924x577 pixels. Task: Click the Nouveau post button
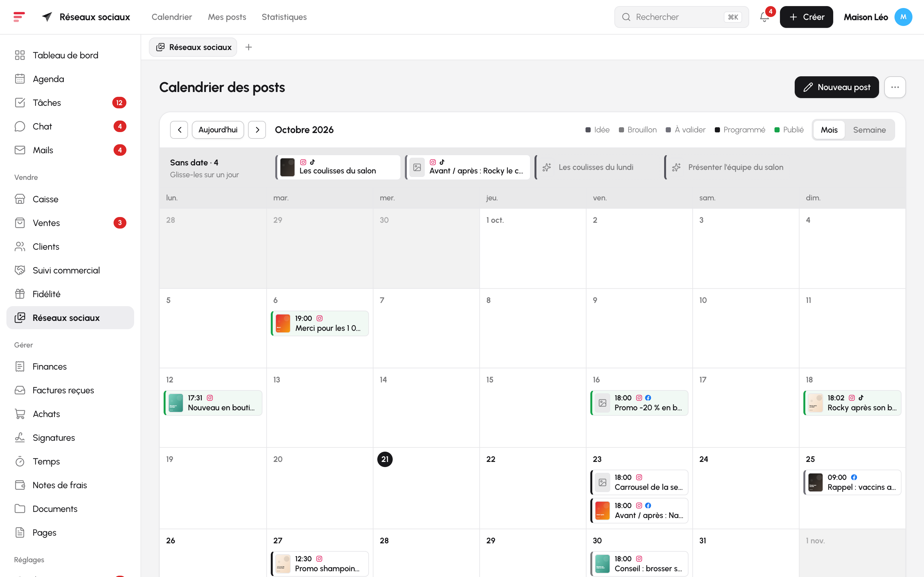coord(836,88)
